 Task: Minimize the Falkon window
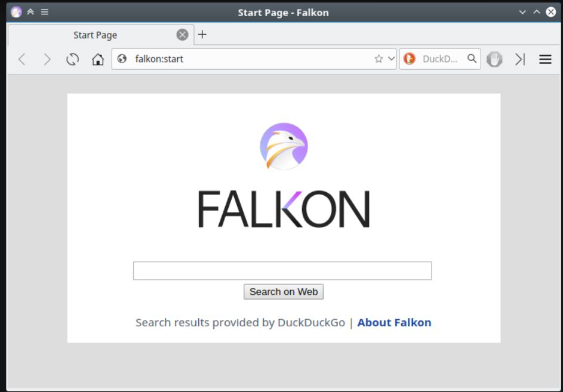point(522,12)
